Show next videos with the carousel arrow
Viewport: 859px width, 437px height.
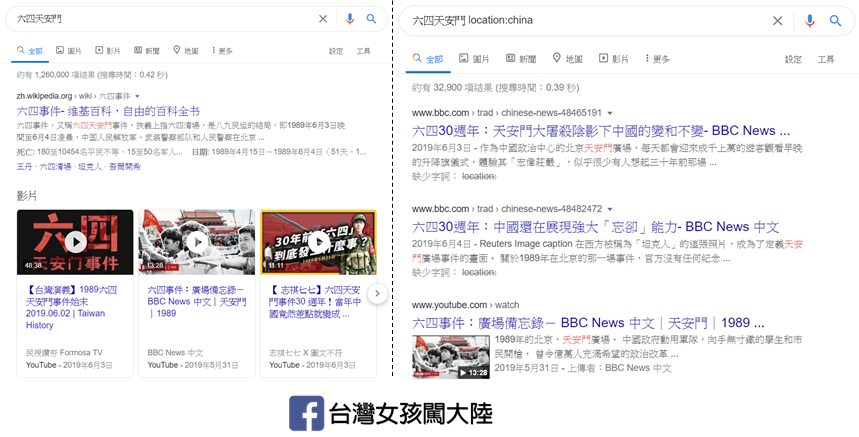coord(378,293)
